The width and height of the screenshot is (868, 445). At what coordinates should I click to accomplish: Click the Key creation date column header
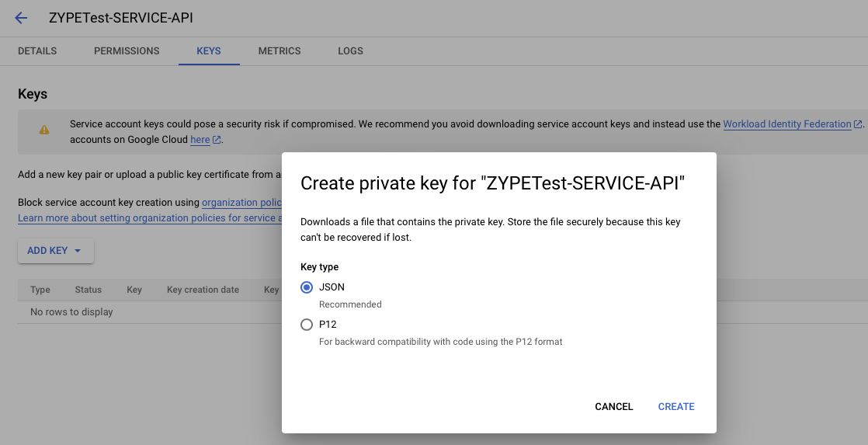(203, 290)
